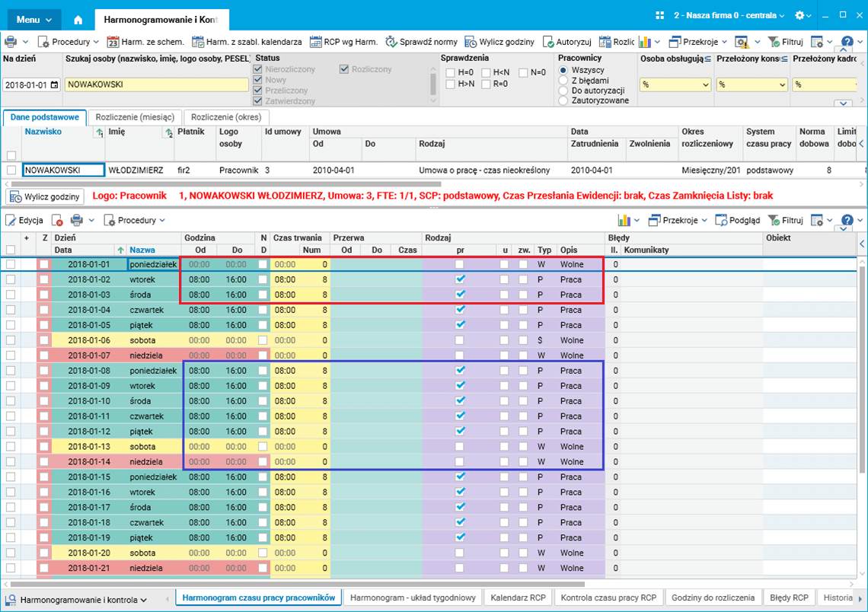868x612 pixels.
Task: Open Procedury dropdown in the top toolbar
Action: coord(69,42)
